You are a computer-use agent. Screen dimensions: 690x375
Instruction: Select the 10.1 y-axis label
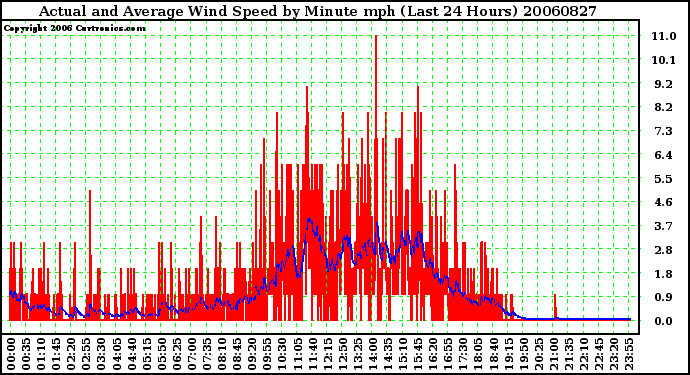pos(664,60)
